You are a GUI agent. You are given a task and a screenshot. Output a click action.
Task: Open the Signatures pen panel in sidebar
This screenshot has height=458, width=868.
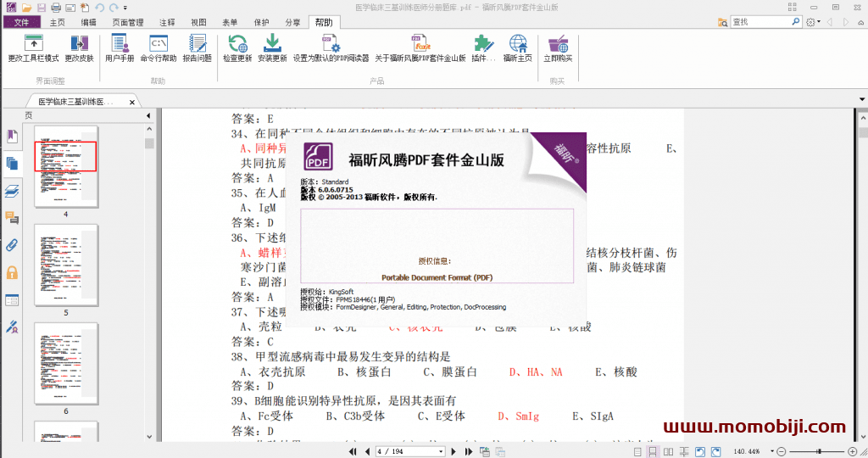[x=12, y=327]
